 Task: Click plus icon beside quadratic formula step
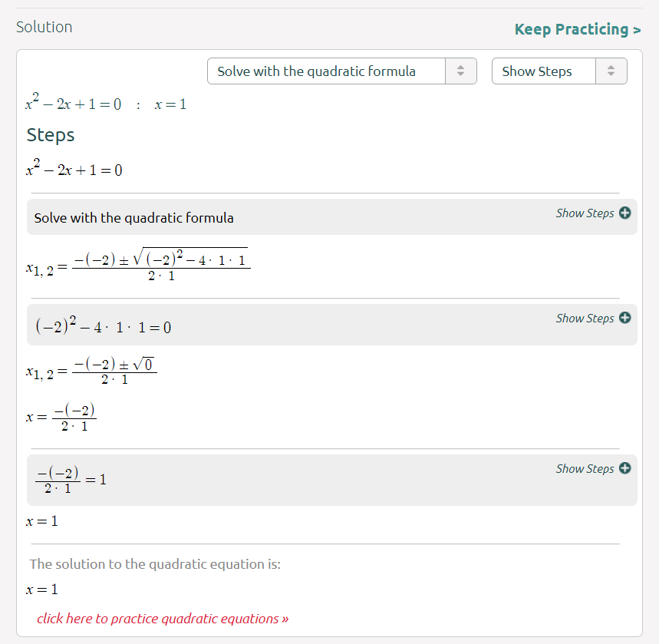click(624, 213)
